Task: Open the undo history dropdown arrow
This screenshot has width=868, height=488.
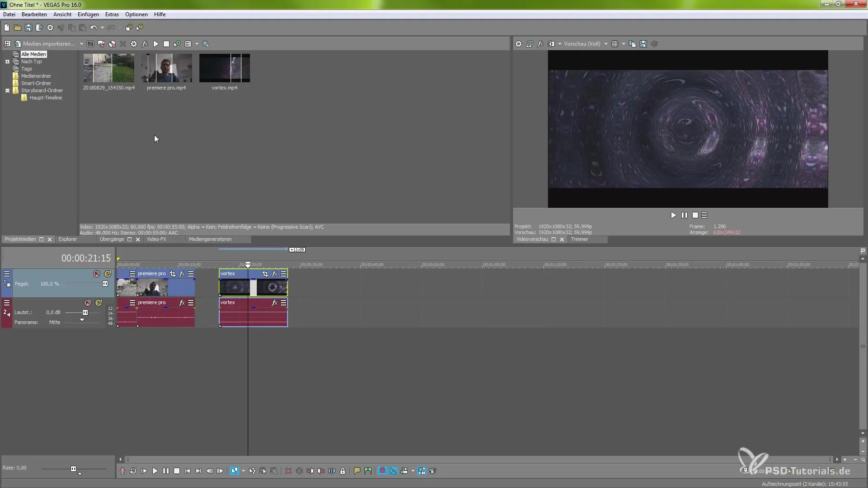Action: pyautogui.click(x=102, y=28)
